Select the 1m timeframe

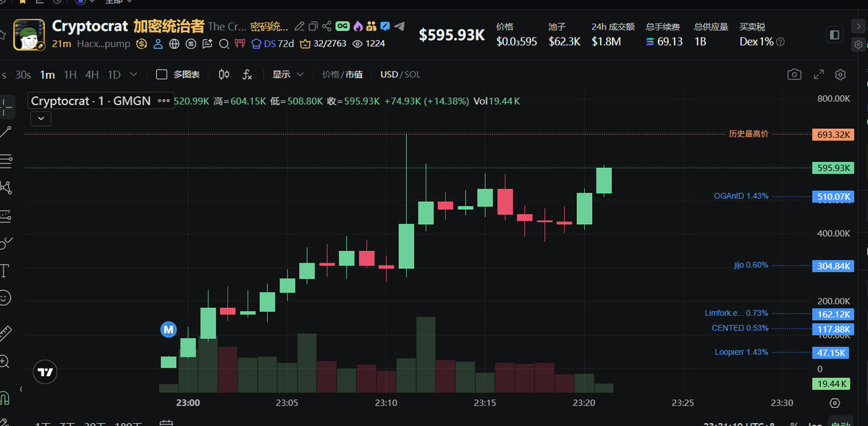(x=48, y=74)
